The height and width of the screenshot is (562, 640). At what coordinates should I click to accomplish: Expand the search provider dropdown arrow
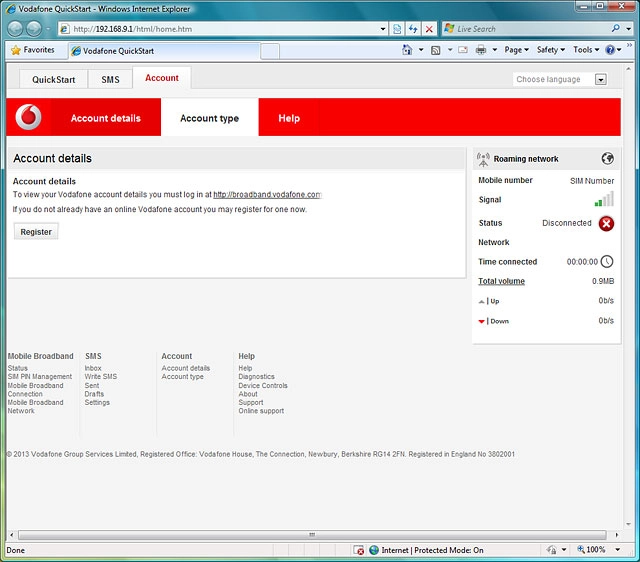[629, 29]
